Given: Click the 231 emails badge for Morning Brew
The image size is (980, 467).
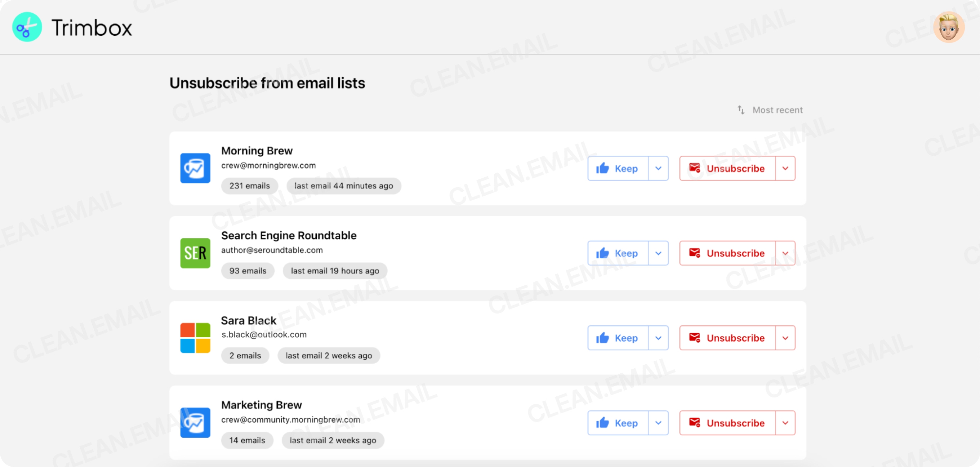Looking at the screenshot, I should tap(249, 186).
